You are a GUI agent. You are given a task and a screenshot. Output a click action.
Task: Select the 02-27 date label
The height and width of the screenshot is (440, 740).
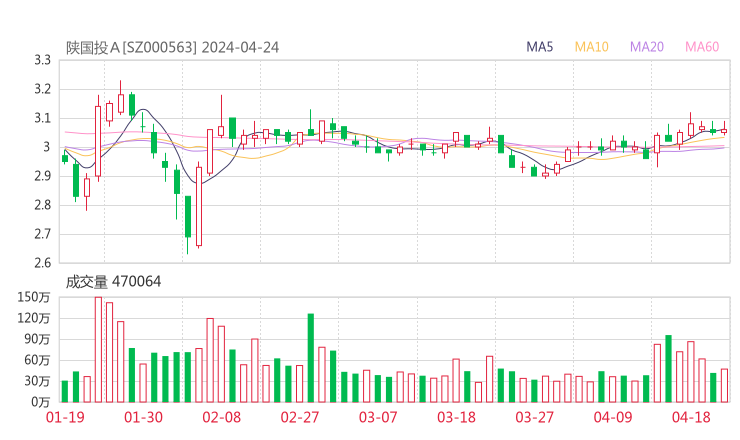point(300,417)
